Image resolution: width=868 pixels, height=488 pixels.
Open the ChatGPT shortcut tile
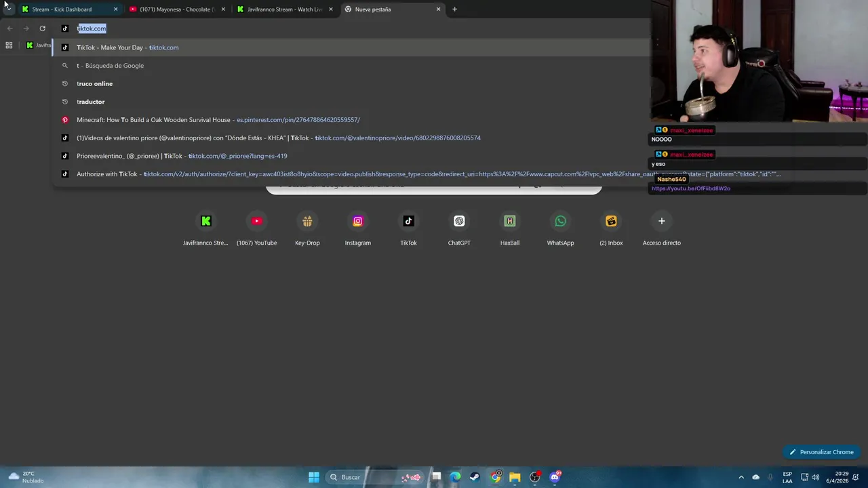pyautogui.click(x=459, y=229)
